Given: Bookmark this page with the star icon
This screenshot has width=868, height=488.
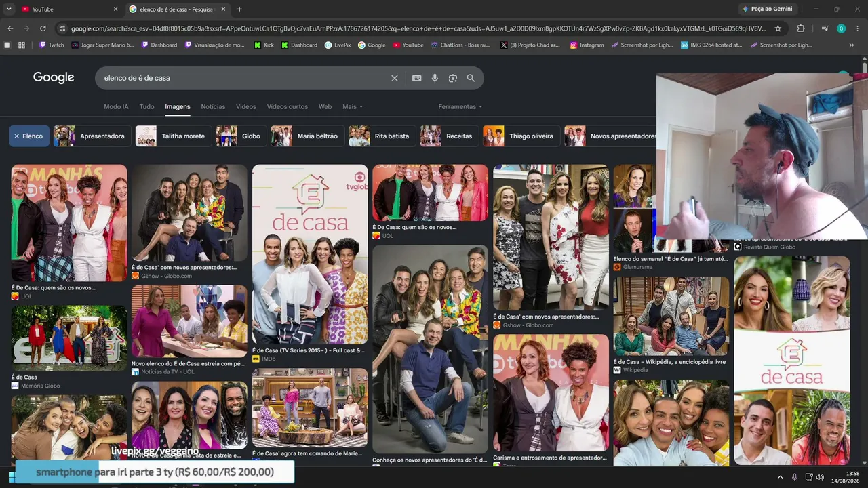Looking at the screenshot, I should pos(778,28).
